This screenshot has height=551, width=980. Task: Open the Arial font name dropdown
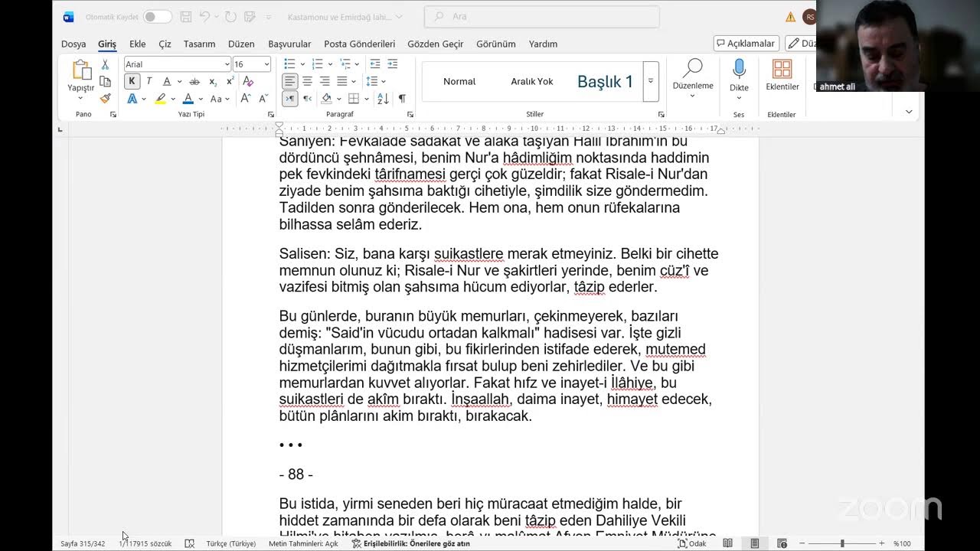coord(227,64)
